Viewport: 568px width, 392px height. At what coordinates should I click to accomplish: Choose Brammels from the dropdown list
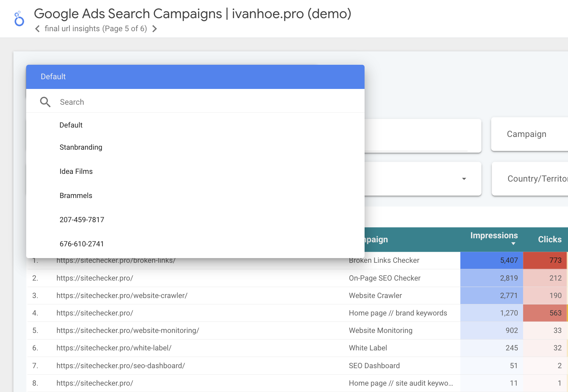pos(76,196)
